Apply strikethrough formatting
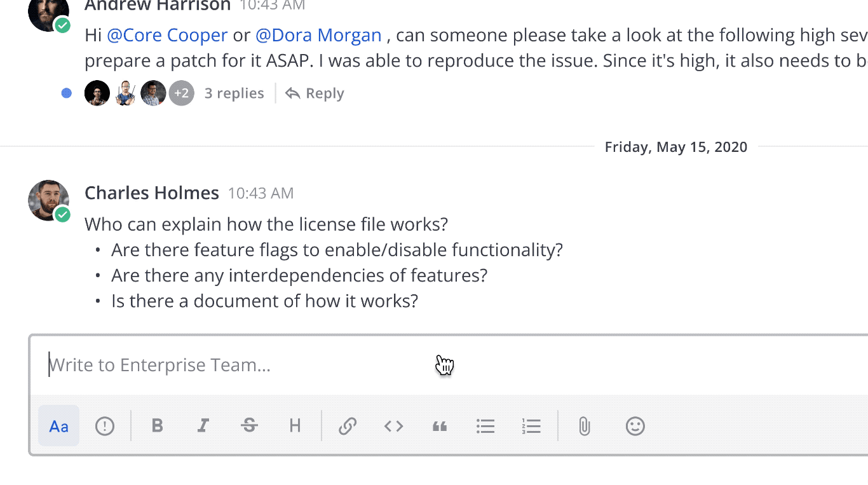 (x=249, y=426)
